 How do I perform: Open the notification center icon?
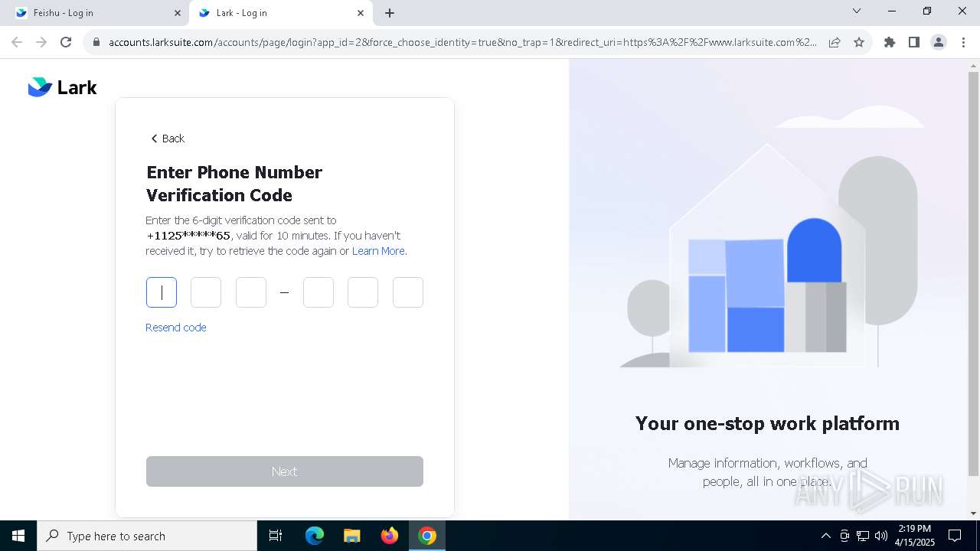tap(955, 536)
